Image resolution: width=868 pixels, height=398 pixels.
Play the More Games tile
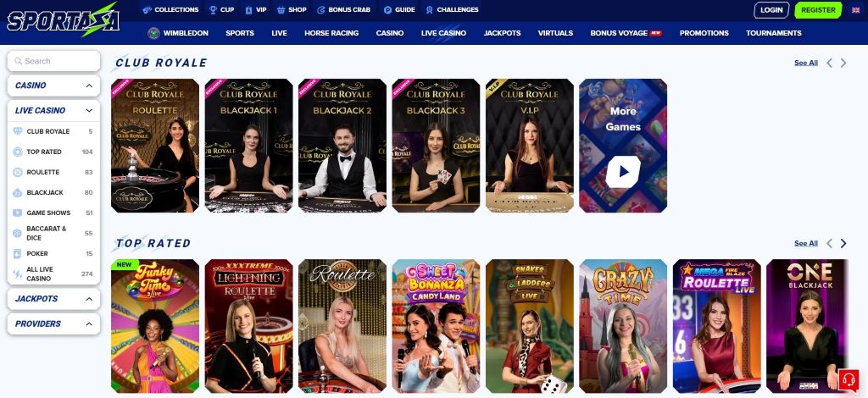pos(623,146)
